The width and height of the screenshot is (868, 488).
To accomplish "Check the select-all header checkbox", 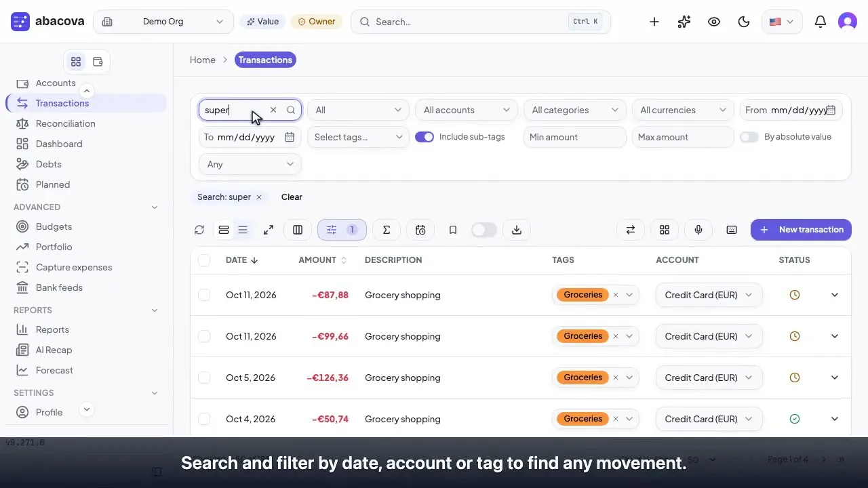I will (x=204, y=260).
